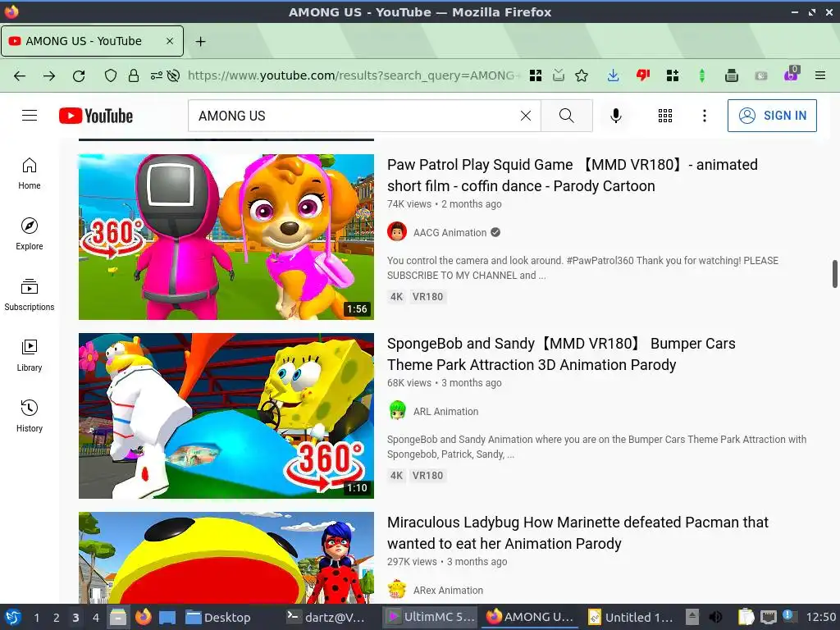Click the SIGN IN button
Viewport: 840px width, 630px height.
coord(772,116)
